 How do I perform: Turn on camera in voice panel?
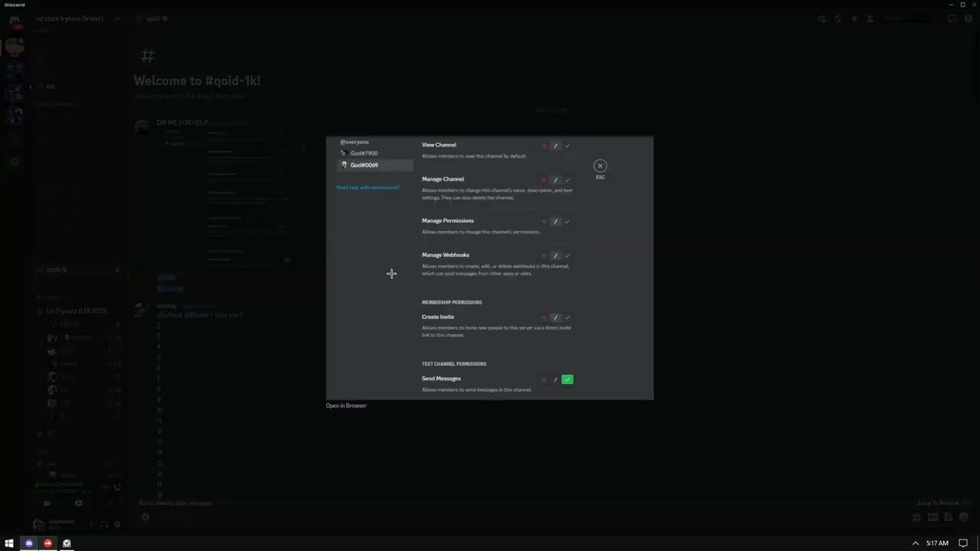click(x=47, y=504)
